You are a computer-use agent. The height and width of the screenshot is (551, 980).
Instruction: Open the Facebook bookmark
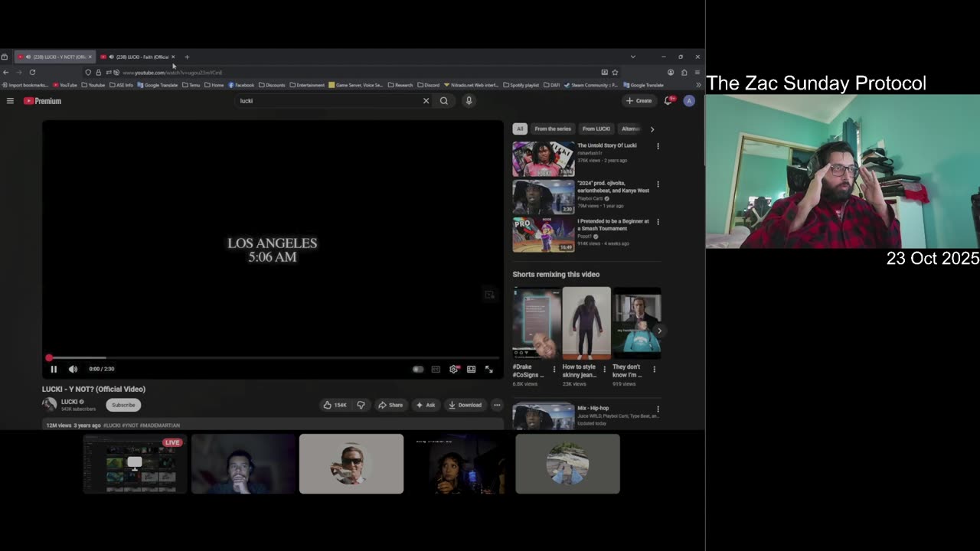(241, 85)
